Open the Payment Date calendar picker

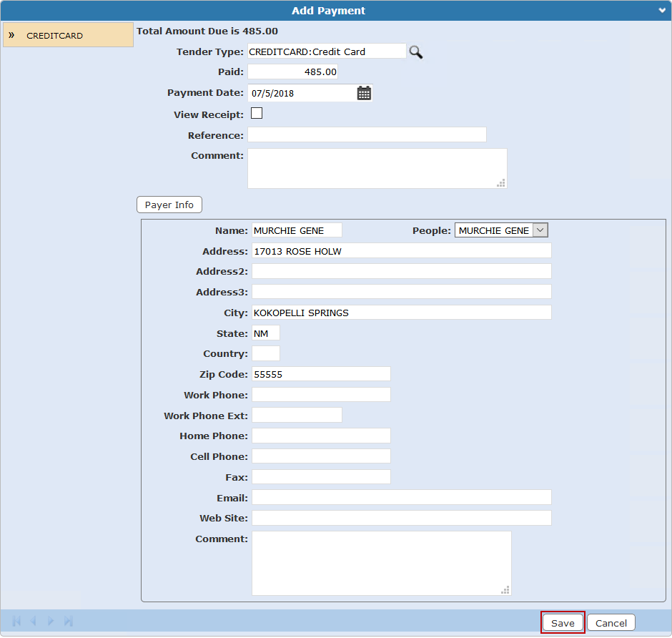[x=364, y=93]
